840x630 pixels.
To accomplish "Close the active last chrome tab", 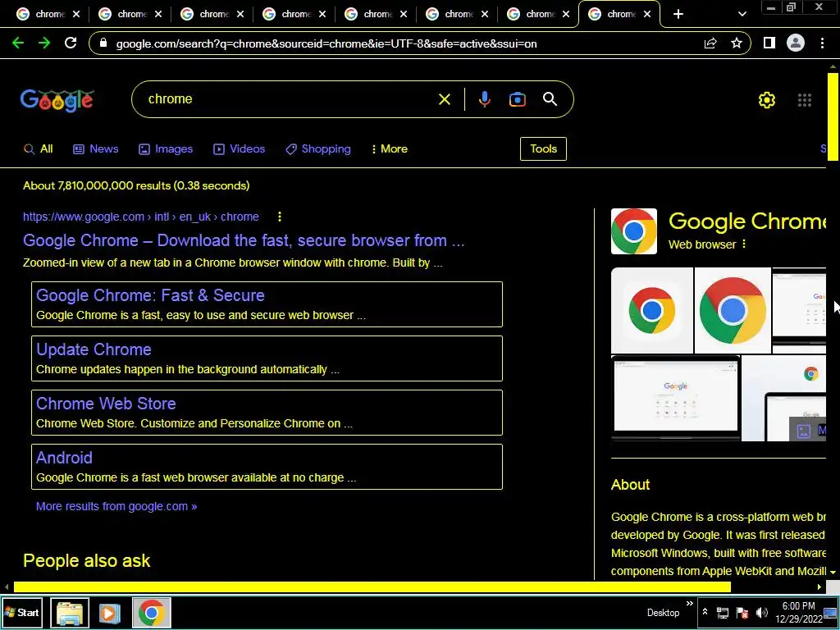I will 647,15.
